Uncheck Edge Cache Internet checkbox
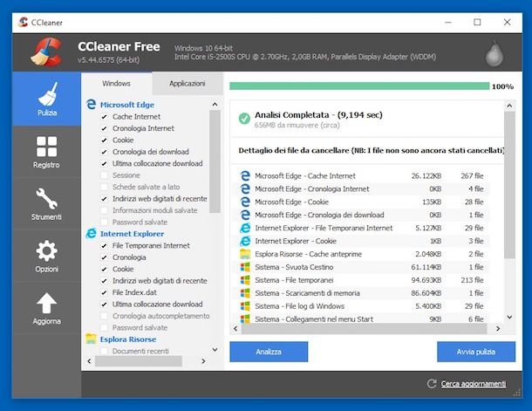The height and width of the screenshot is (411, 532). tap(104, 117)
